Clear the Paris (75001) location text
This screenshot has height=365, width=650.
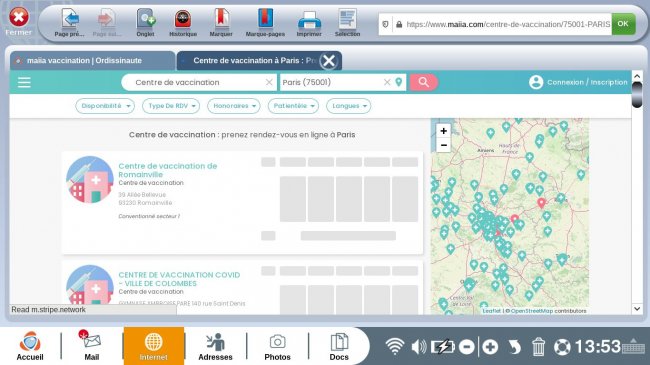[x=387, y=82]
